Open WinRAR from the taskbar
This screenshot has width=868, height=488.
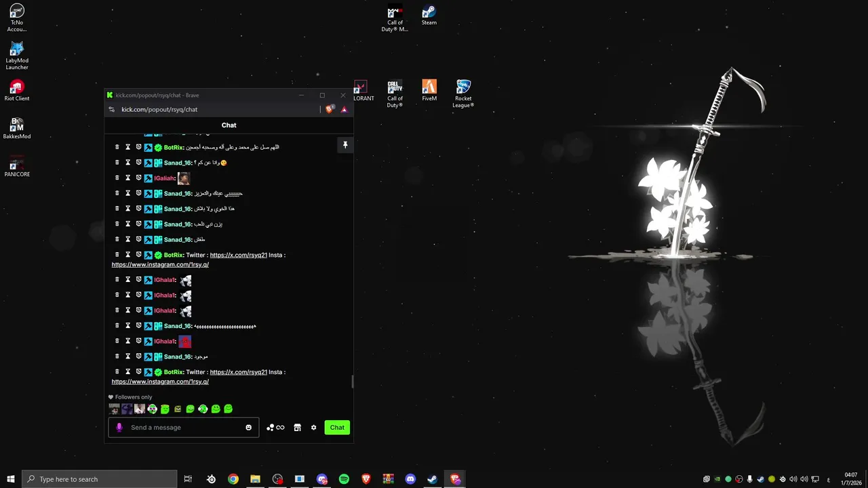click(x=388, y=479)
